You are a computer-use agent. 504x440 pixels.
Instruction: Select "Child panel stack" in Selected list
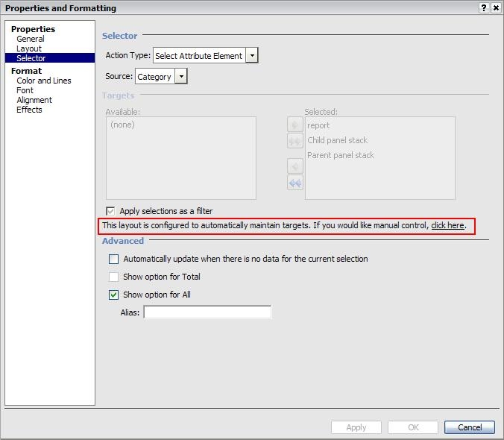click(337, 140)
